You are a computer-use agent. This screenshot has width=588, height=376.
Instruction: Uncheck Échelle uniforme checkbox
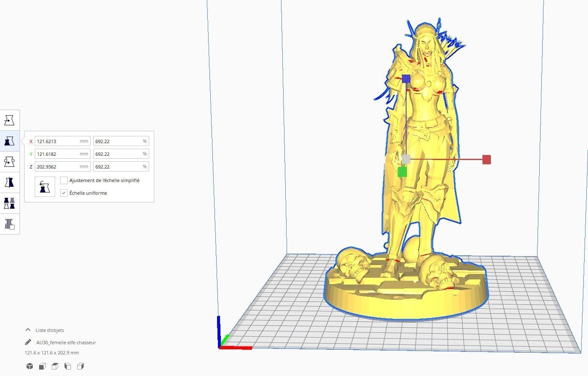(x=64, y=193)
